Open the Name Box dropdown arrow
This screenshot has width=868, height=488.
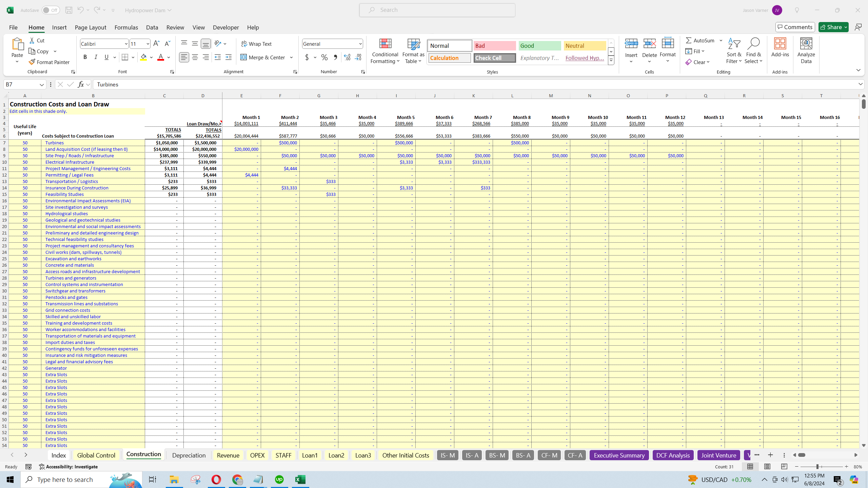[x=42, y=84]
